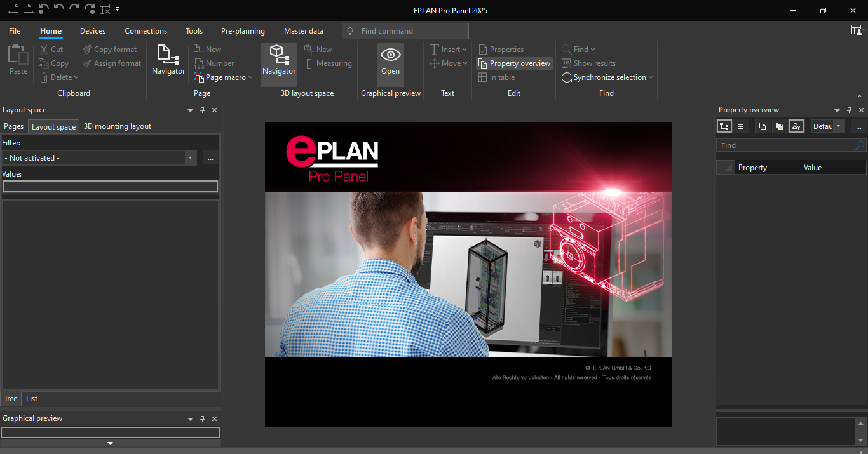Select the Tree view tab
This screenshot has width=868, height=454.
click(x=11, y=399)
